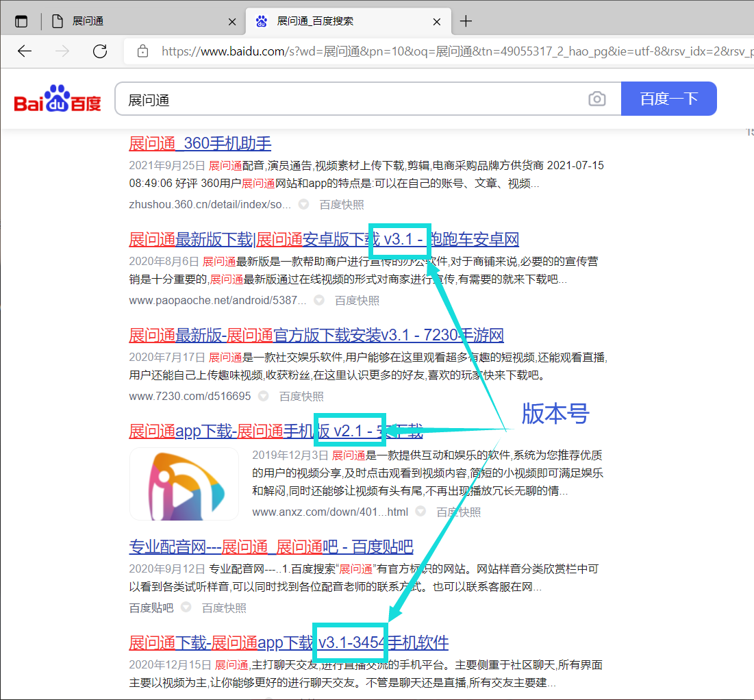Viewport: 754px width, 700px height.
Task: Open the tab actions menu icon
Action: pyautogui.click(x=21, y=21)
